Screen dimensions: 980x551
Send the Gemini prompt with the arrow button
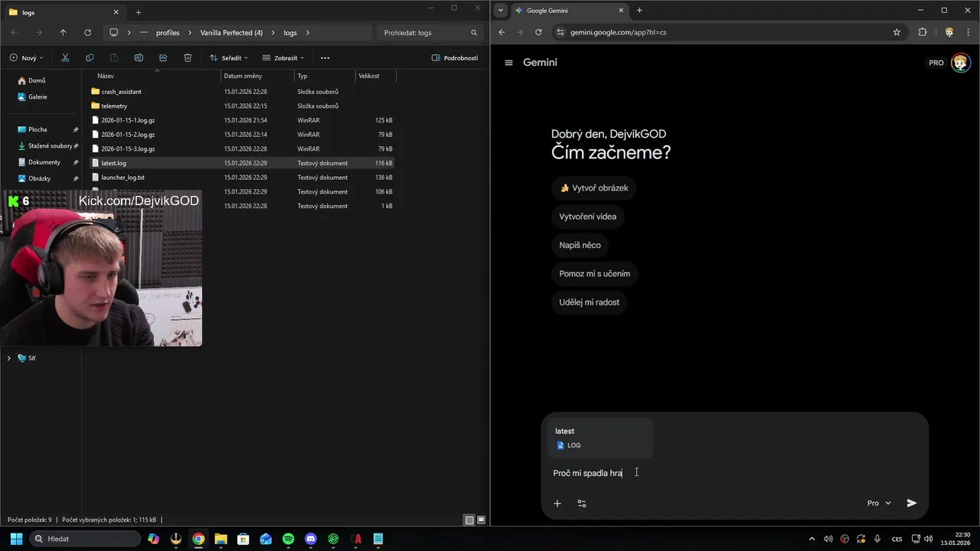[911, 503]
